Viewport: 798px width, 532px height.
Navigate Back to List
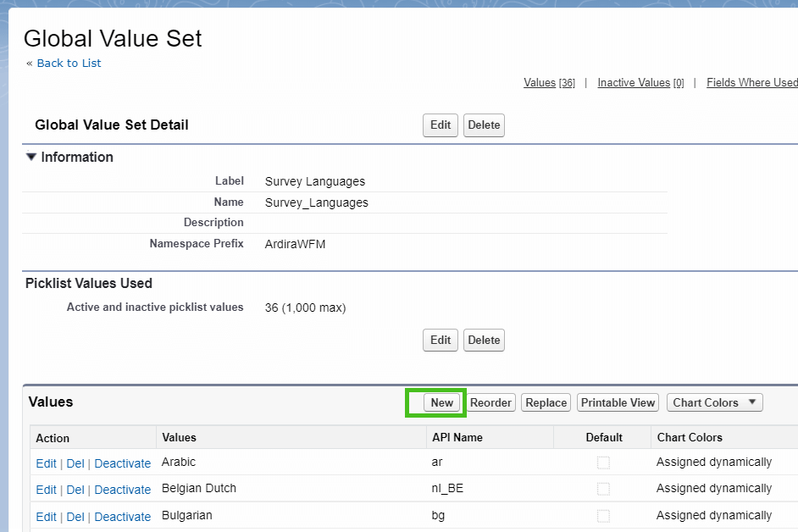tap(69, 63)
